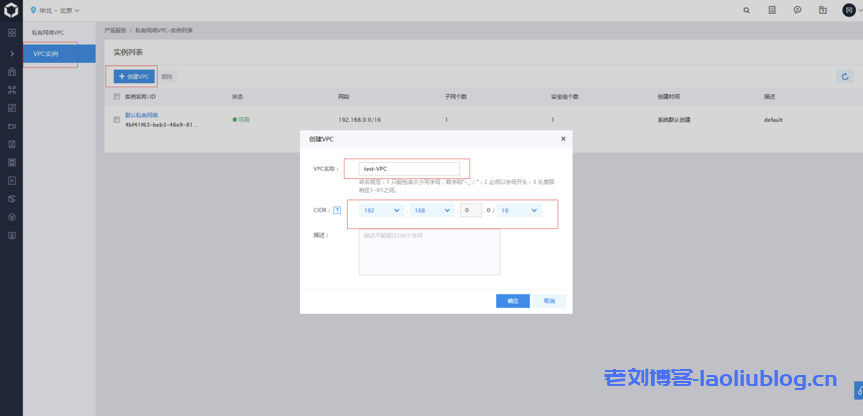Click 产品服务 in the breadcrumb
This screenshot has height=416, width=863.
tap(115, 30)
